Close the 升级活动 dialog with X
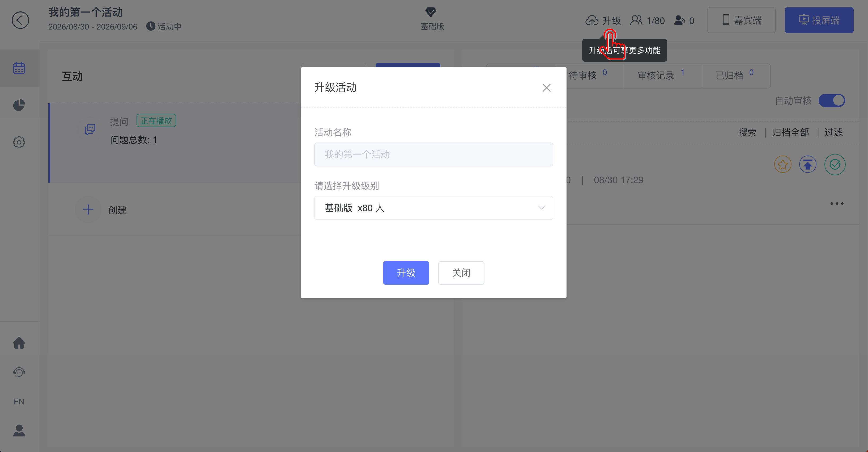The image size is (868, 452). point(546,88)
